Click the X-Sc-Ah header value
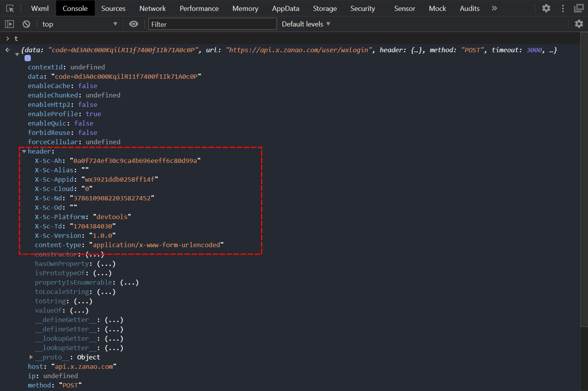 pos(135,161)
